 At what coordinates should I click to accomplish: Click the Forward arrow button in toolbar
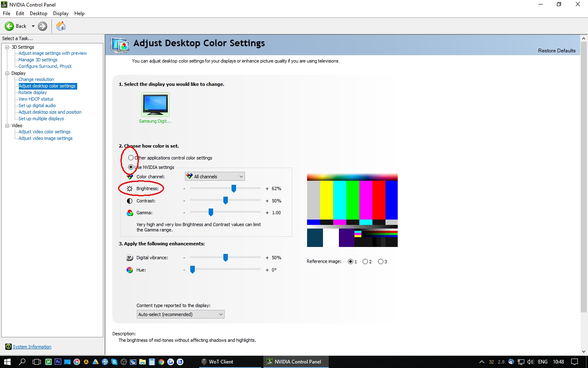(x=42, y=26)
